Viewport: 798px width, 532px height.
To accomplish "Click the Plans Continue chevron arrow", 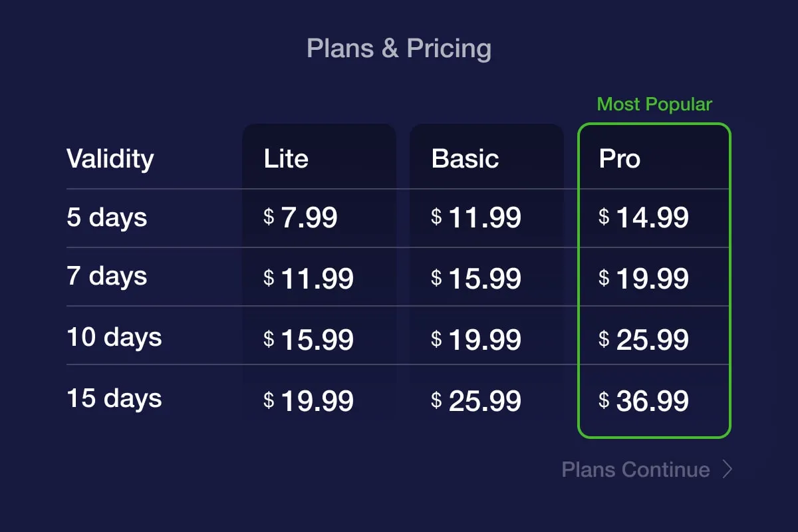I will [728, 469].
